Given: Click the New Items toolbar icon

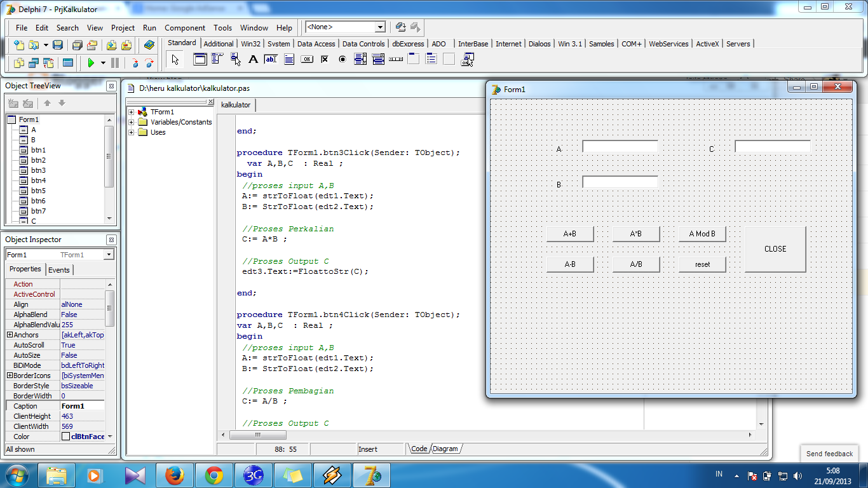Looking at the screenshot, I should coord(19,45).
